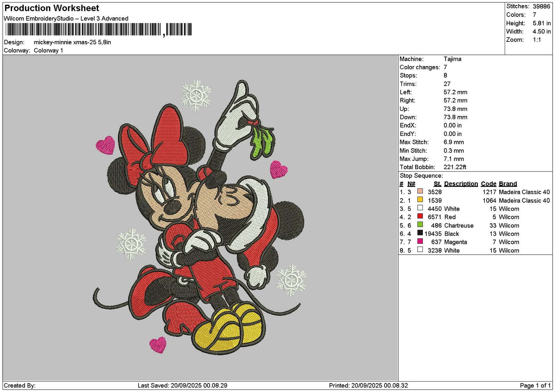Click the 'Colorway 1' value

click(x=48, y=50)
